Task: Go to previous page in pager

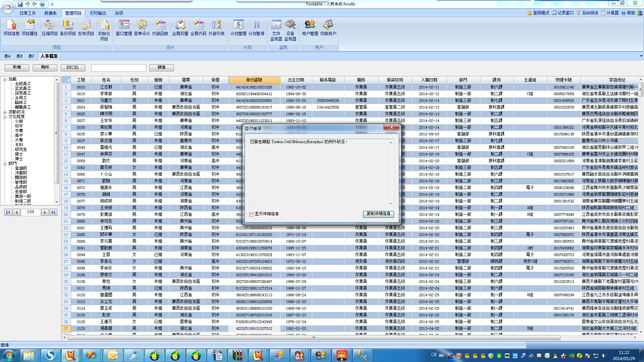Action: point(16,212)
